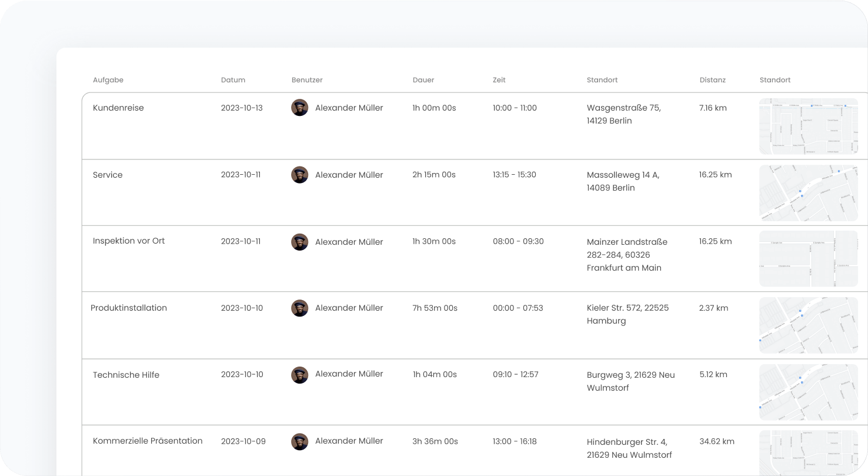Open the map thumbnail for Wasgenstraße 75
This screenshot has width=868, height=476.
(808, 126)
